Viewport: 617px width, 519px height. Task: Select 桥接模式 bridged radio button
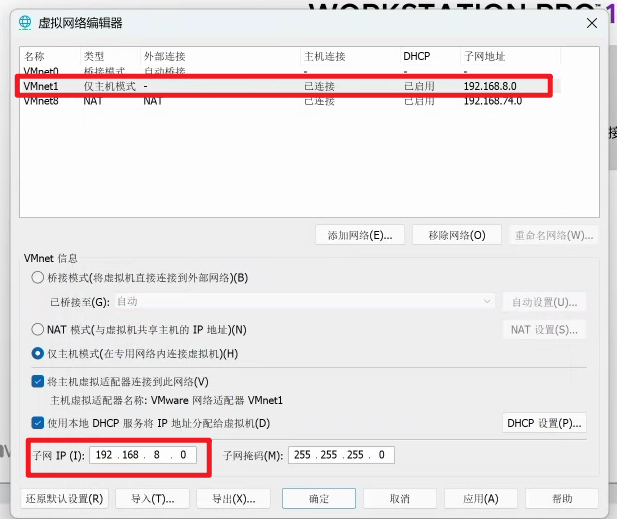(37, 277)
